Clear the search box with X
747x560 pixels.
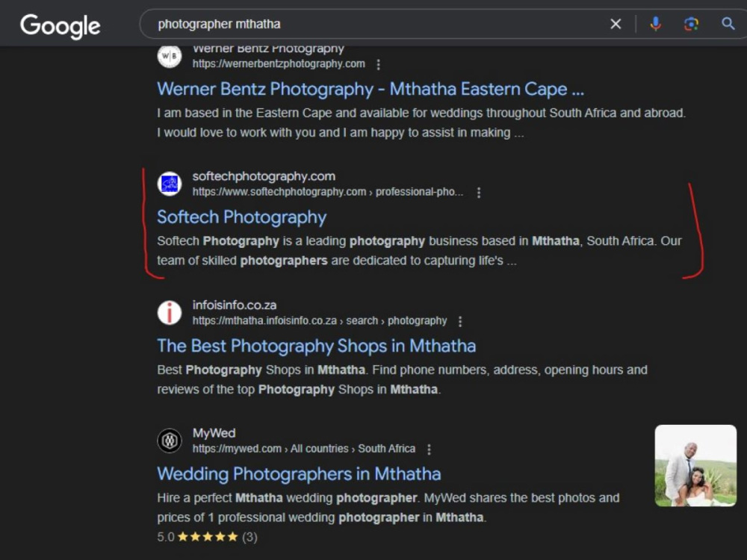tap(616, 24)
